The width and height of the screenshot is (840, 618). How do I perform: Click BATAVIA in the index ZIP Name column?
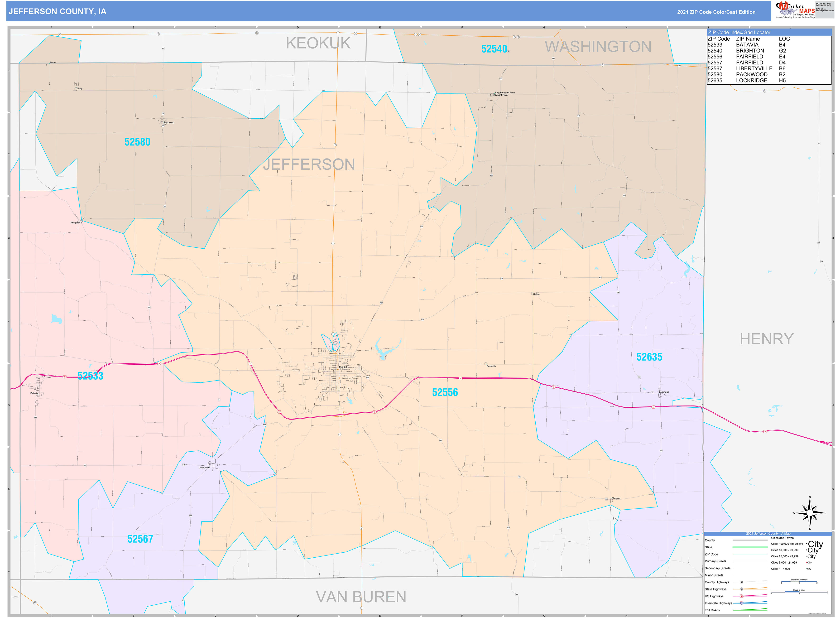pos(747,44)
